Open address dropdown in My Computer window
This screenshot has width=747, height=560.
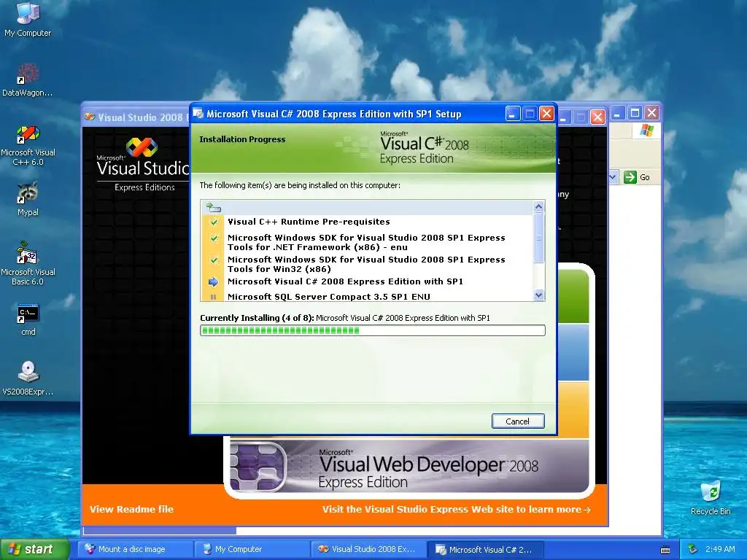pyautogui.click(x=613, y=177)
